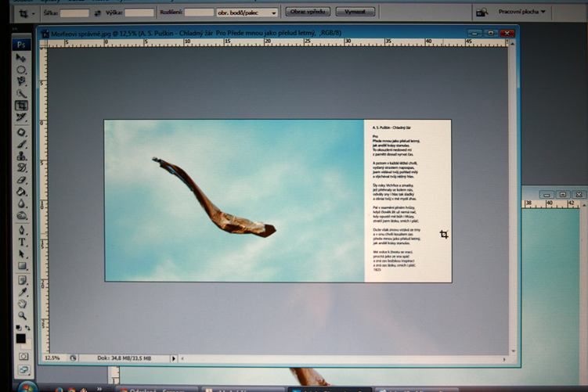Select the Brush tool

[21, 144]
